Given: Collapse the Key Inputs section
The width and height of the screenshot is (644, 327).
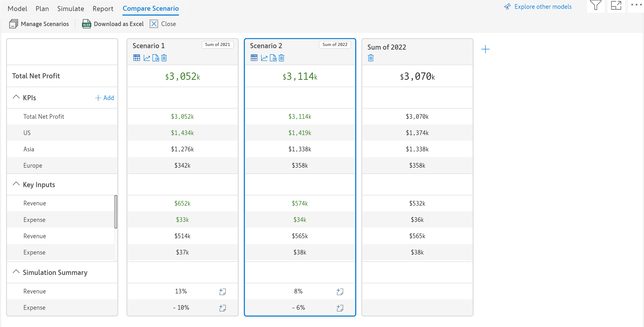Looking at the screenshot, I should pos(16,184).
